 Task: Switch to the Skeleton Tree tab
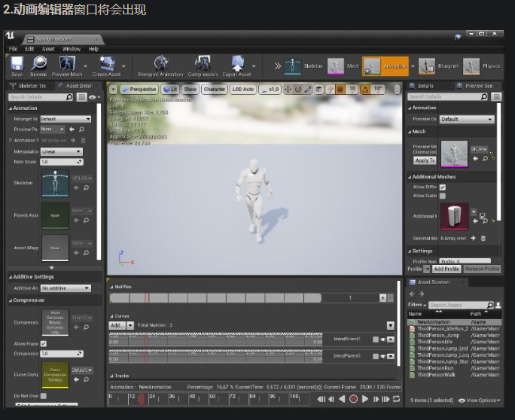pos(29,86)
